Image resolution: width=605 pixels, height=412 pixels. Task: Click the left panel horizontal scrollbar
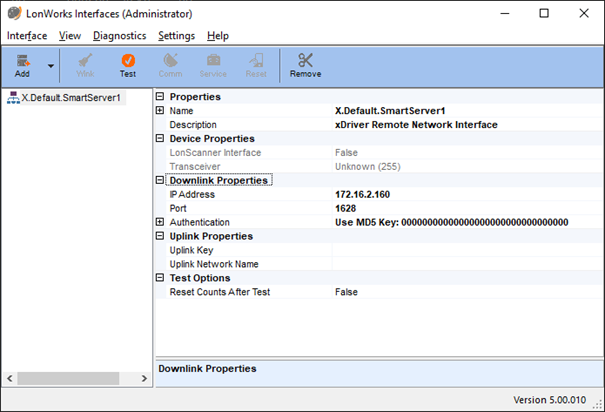click(x=76, y=378)
